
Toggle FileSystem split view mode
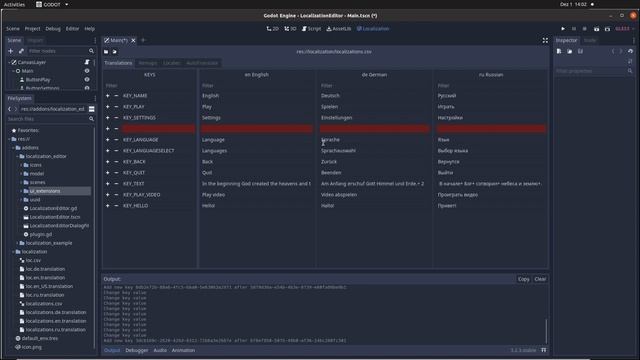(91, 109)
